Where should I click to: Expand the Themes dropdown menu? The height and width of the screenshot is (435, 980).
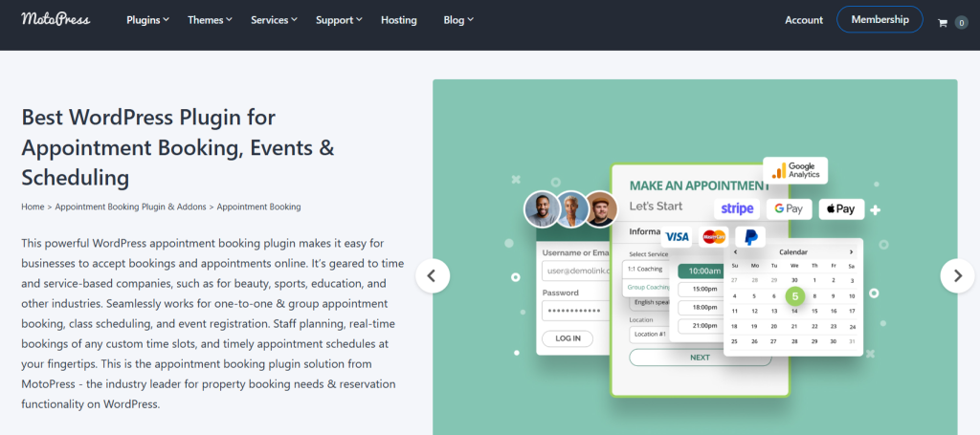[211, 20]
